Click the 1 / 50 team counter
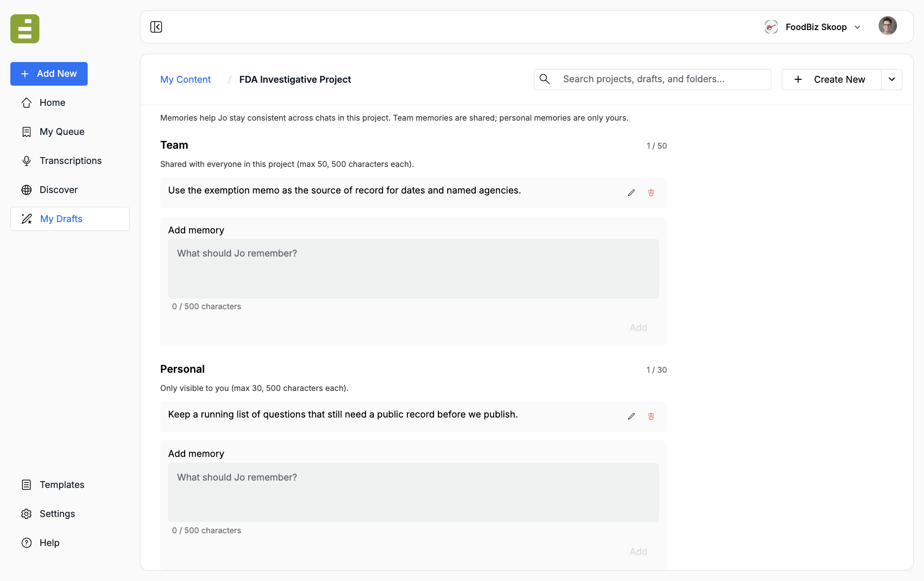The width and height of the screenshot is (924, 581). (x=657, y=146)
